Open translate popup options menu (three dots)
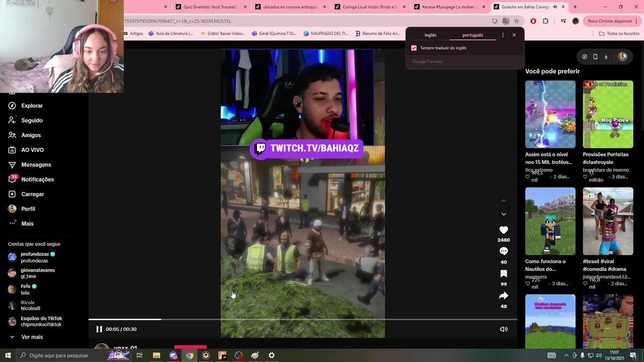Image resolution: width=644 pixels, height=362 pixels. coord(503,35)
